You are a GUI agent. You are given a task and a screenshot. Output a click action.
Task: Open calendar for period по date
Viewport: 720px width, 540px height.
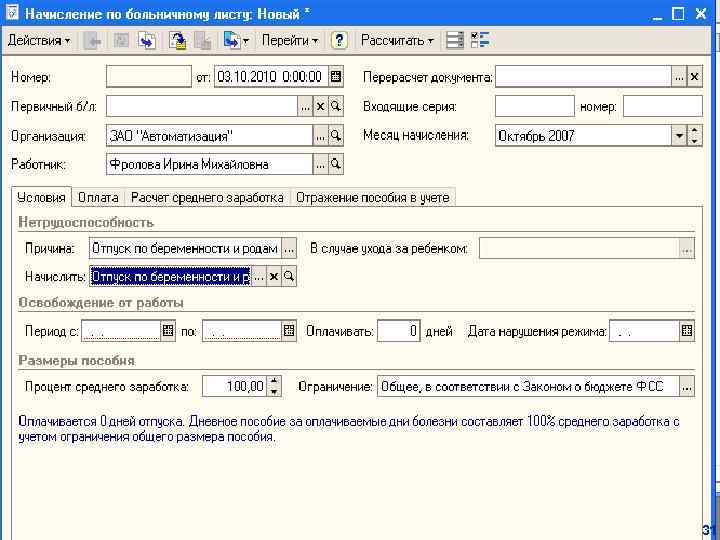pos(288,330)
